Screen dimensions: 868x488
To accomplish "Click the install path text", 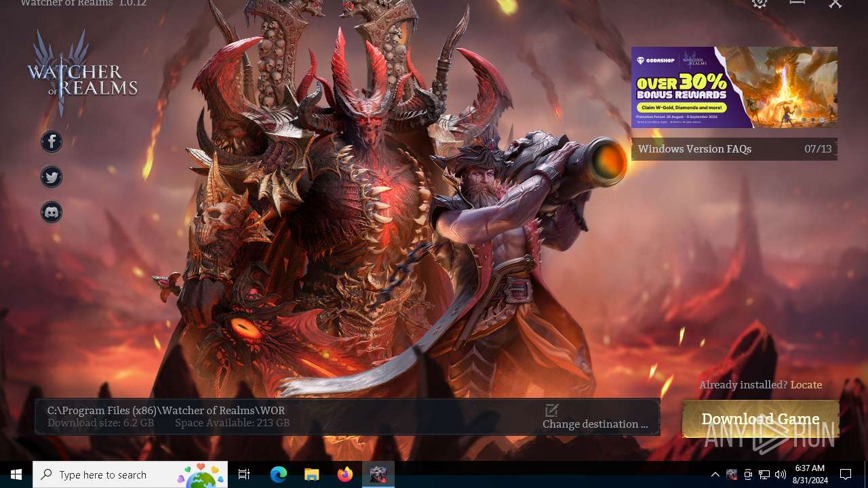I will [x=166, y=410].
